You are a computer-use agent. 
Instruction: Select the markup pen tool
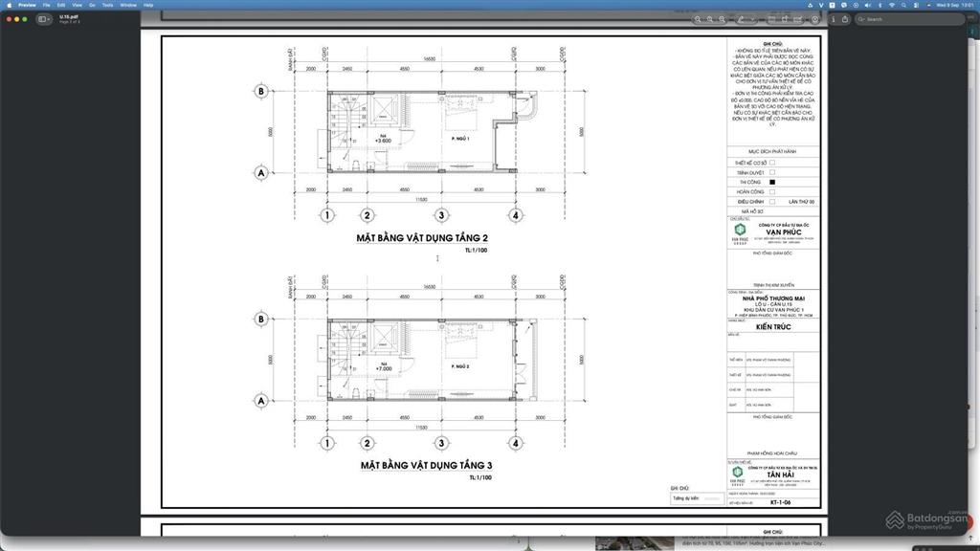741,19
